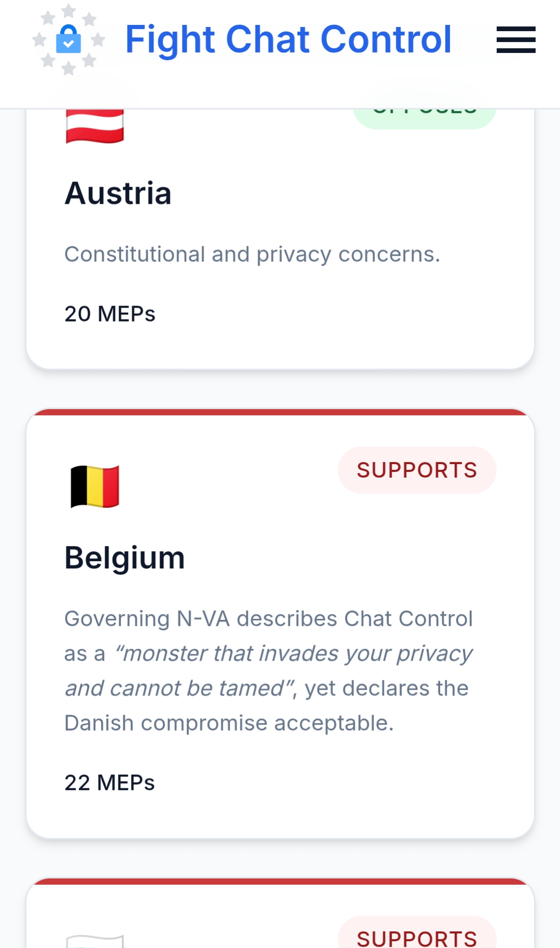Image resolution: width=560 pixels, height=948 pixels.
Task: Click the "Constitutional and privacy concerns" text
Action: (252, 255)
